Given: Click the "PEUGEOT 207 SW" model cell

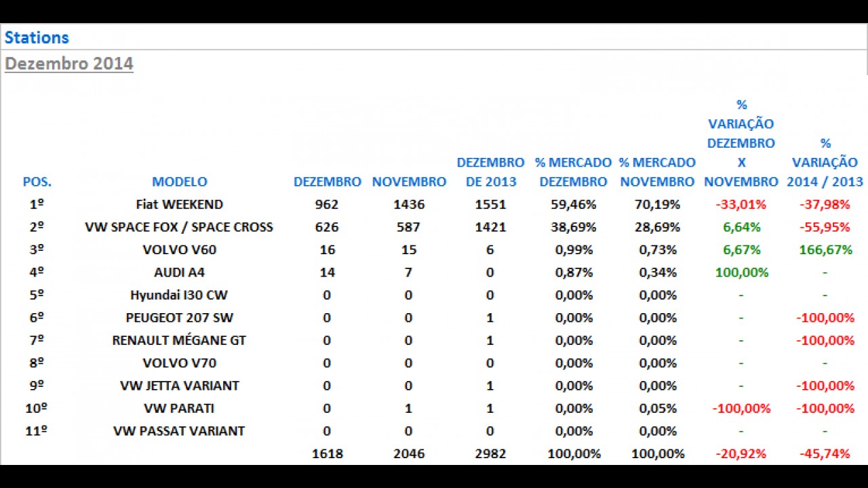Looking at the screenshot, I should click(180, 317).
